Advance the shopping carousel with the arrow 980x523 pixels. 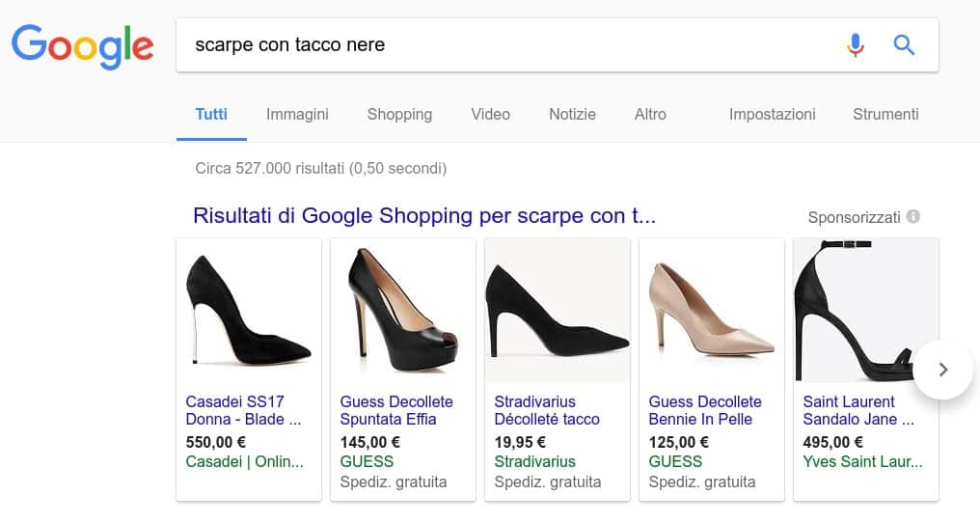click(943, 370)
